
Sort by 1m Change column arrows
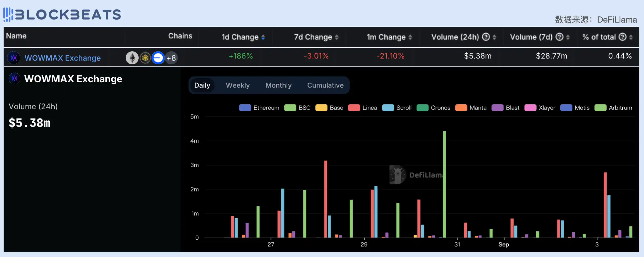[x=410, y=37]
